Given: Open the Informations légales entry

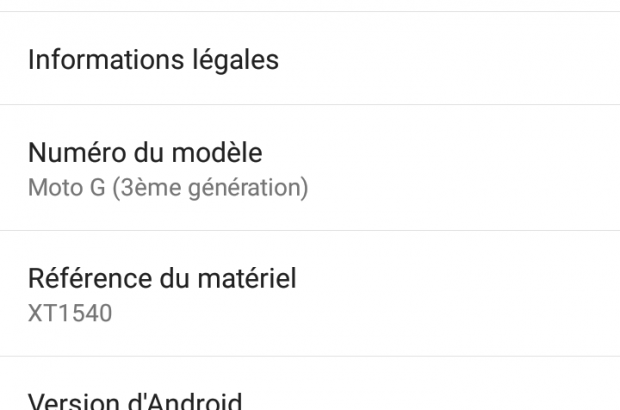Looking at the screenshot, I should click(x=153, y=60).
